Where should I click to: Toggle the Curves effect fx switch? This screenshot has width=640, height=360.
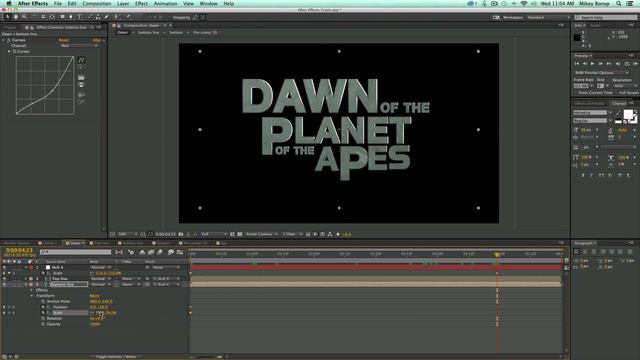pyautogui.click(x=9, y=40)
